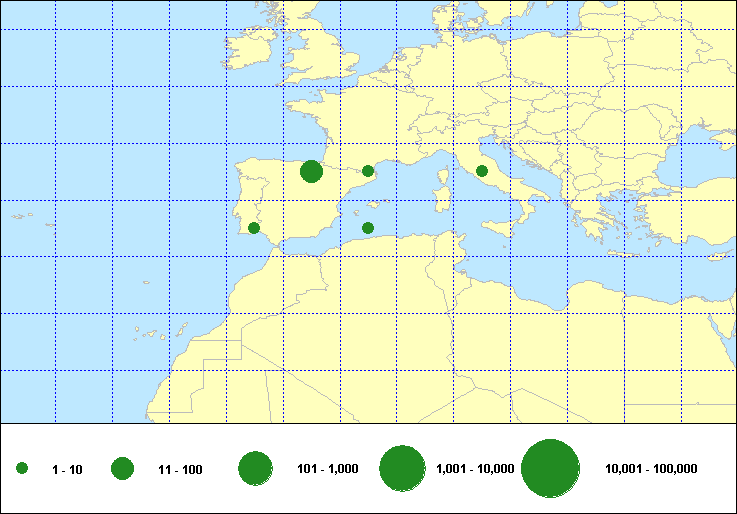Click the green marker in southwestern Iberia
This screenshot has height=514, width=737.
click(254, 228)
